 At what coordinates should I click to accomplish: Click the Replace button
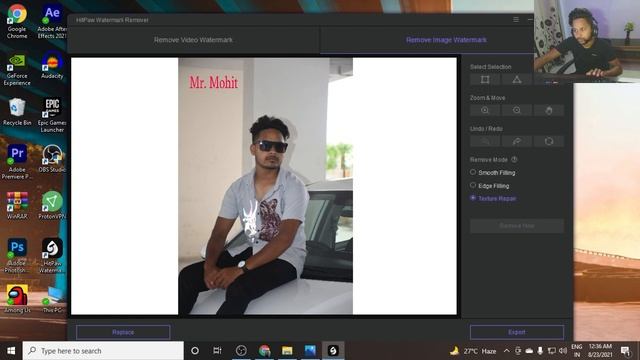click(x=123, y=332)
